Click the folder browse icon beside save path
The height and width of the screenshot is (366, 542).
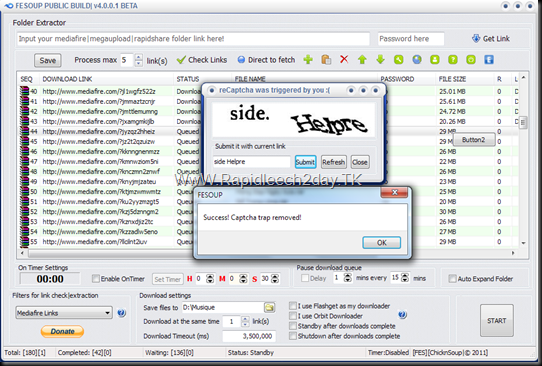pos(270,307)
